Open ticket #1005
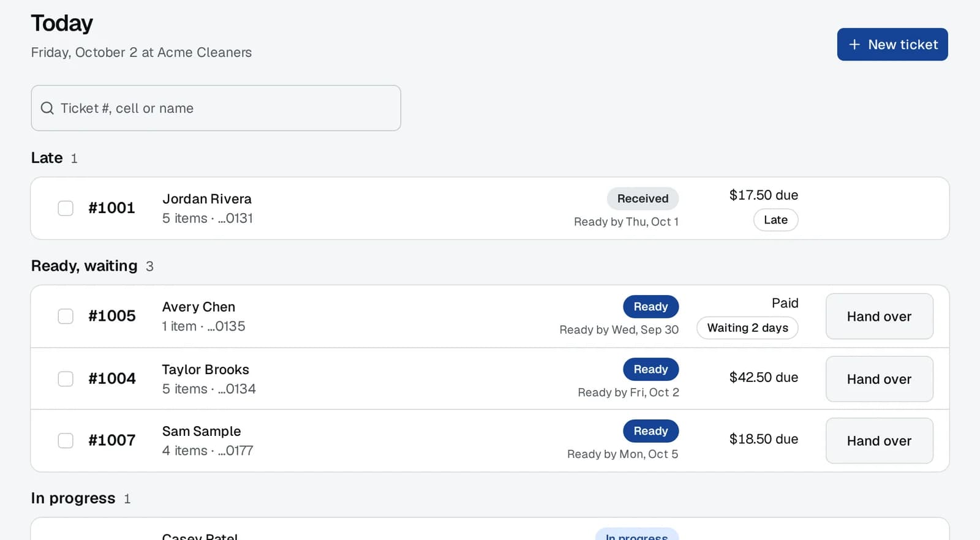This screenshot has width=980, height=540. (x=112, y=316)
